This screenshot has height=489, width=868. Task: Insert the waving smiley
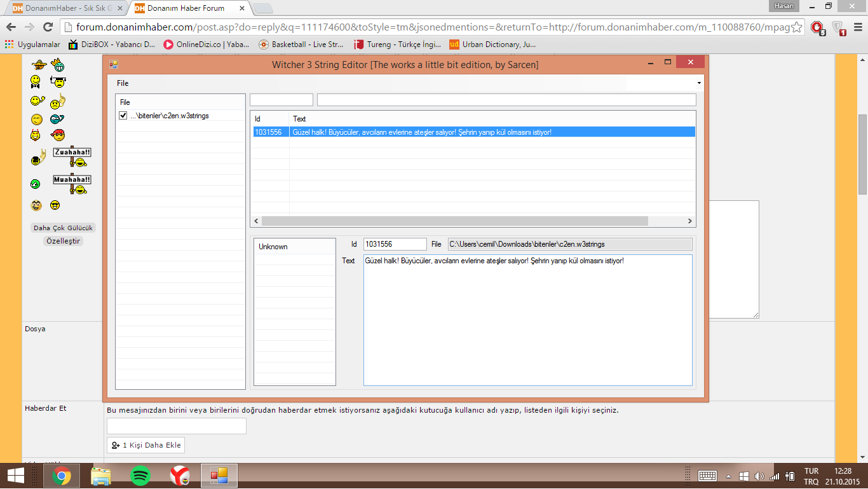37,100
